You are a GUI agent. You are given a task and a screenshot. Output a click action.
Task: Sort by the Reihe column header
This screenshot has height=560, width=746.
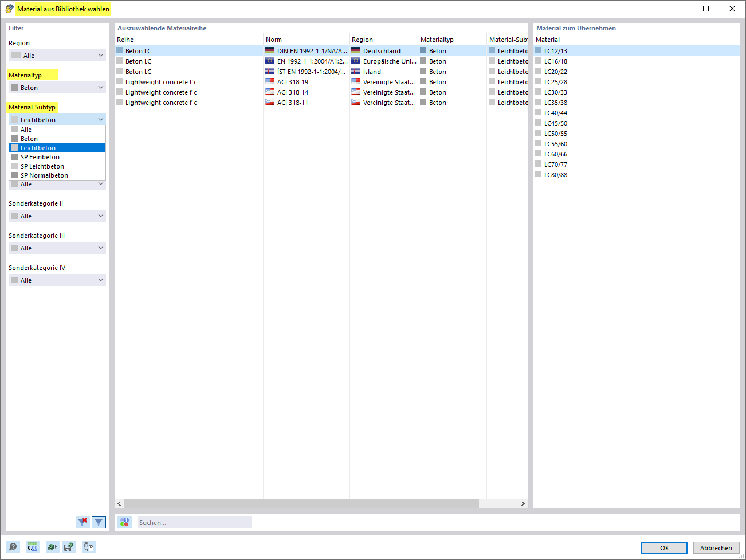click(189, 40)
